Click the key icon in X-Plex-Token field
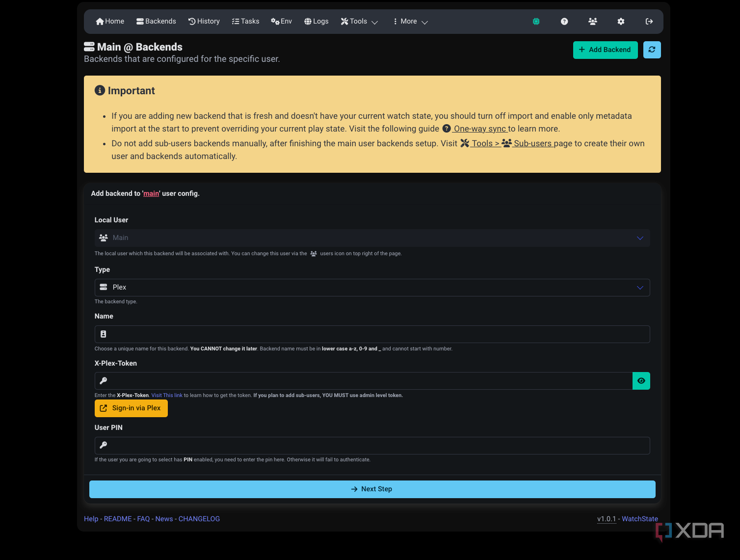 [x=104, y=381]
